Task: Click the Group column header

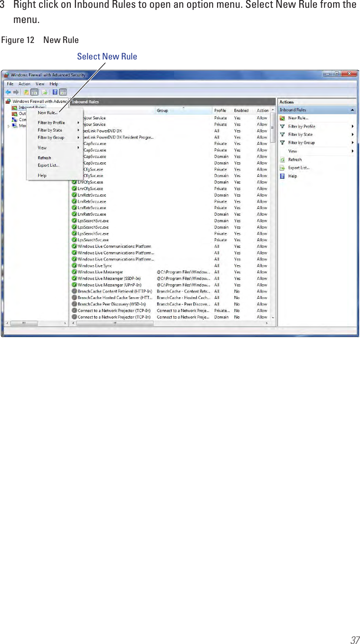Action: 162,110
